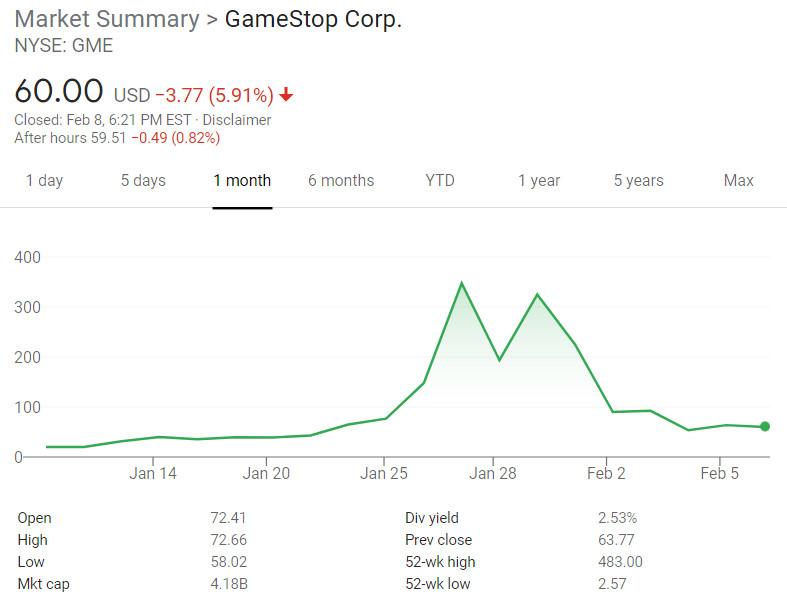The image size is (787, 597).
Task: Select the 5 days range tab
Action: click(143, 181)
